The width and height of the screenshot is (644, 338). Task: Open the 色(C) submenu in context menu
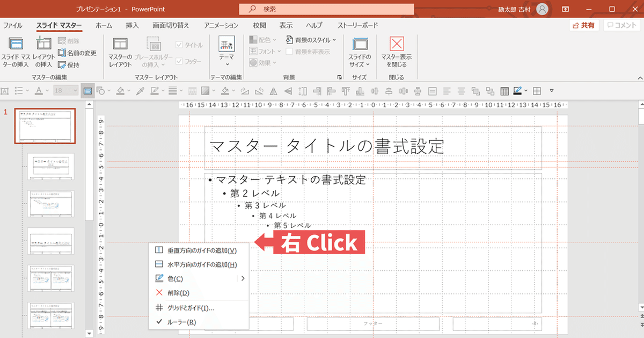click(x=198, y=278)
